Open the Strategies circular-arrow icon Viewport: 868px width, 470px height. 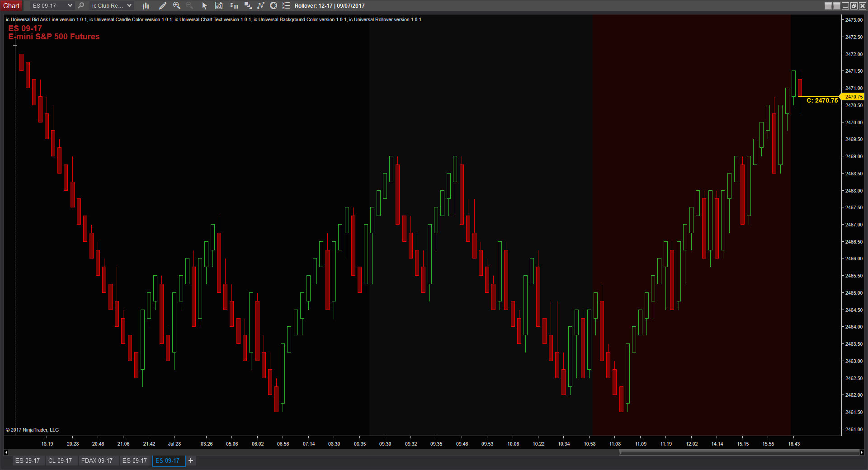click(x=274, y=6)
